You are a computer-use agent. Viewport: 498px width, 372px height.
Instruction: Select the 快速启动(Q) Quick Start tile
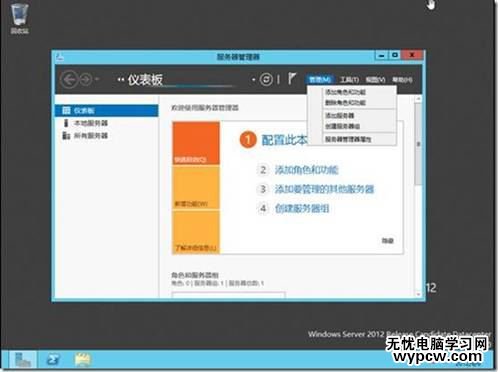(x=196, y=143)
